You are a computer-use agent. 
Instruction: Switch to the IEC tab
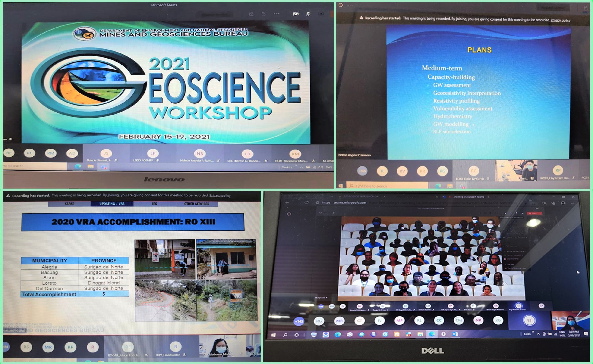click(155, 204)
